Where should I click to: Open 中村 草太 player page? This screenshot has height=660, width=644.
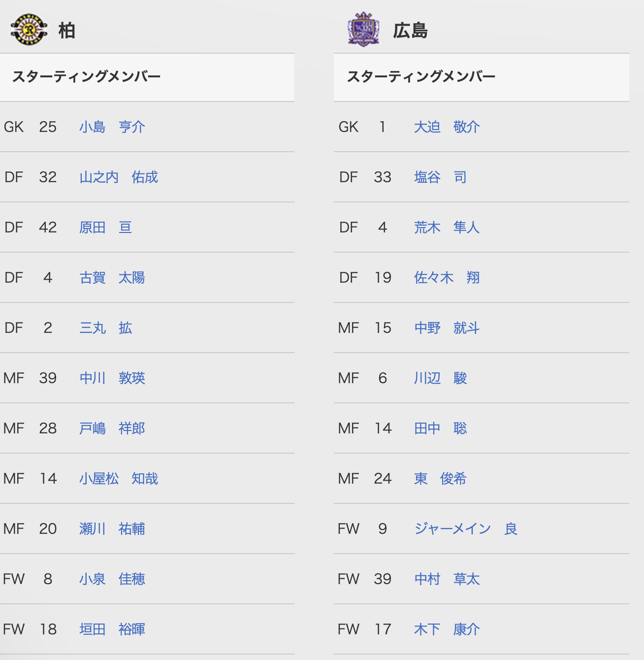[447, 579]
